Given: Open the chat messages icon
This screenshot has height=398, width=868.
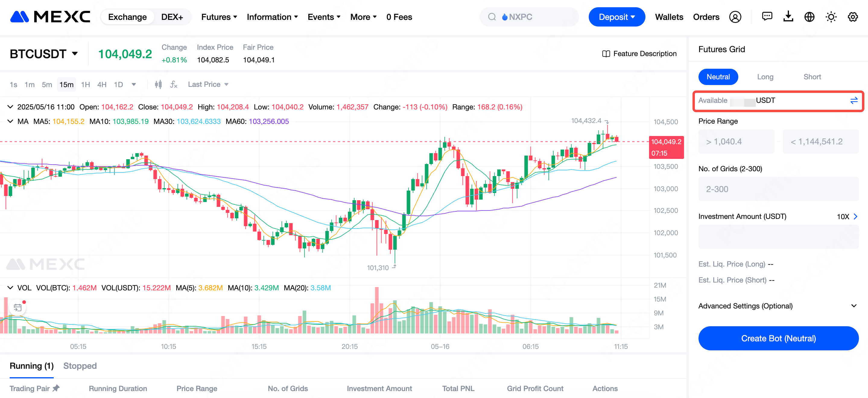Looking at the screenshot, I should click(767, 17).
